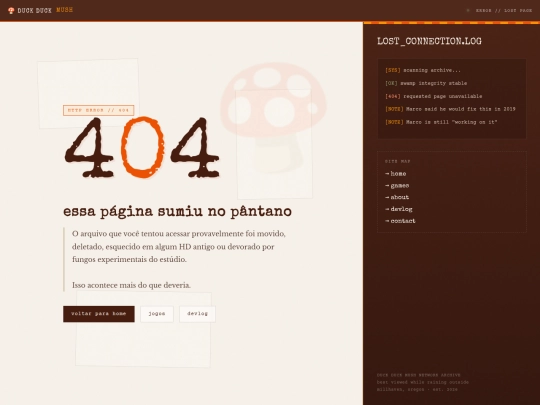Click the 'SITE MAP' label

pos(398,161)
